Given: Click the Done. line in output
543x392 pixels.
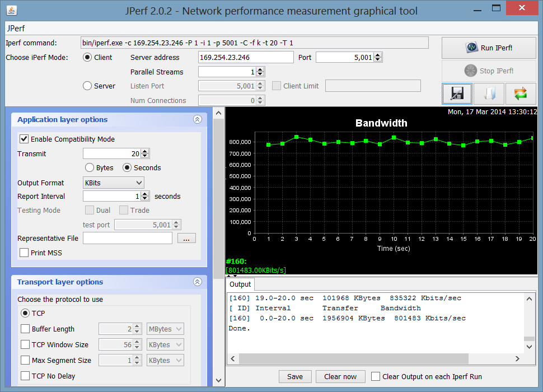Looking at the screenshot, I should pyautogui.click(x=239, y=328).
